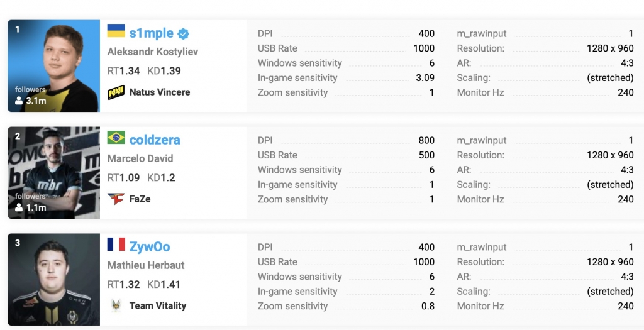Click the FaZe team name
The height and width of the screenshot is (330, 644).
tap(140, 199)
